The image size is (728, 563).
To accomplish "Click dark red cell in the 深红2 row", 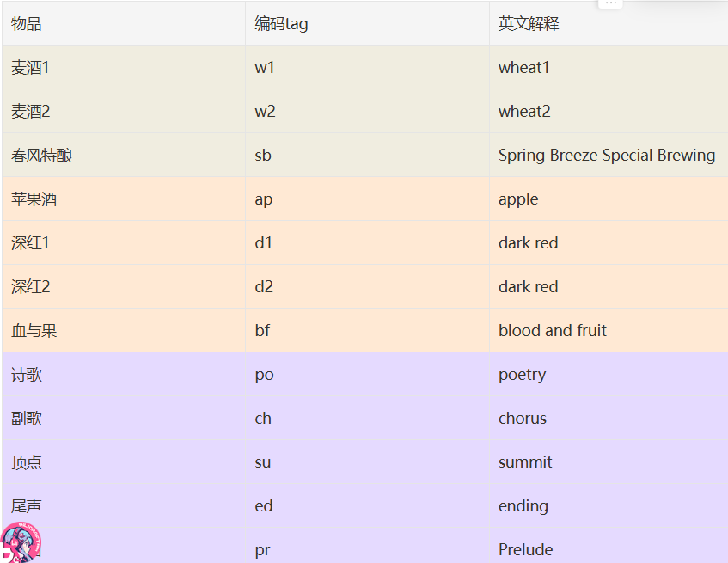I will [529, 287].
